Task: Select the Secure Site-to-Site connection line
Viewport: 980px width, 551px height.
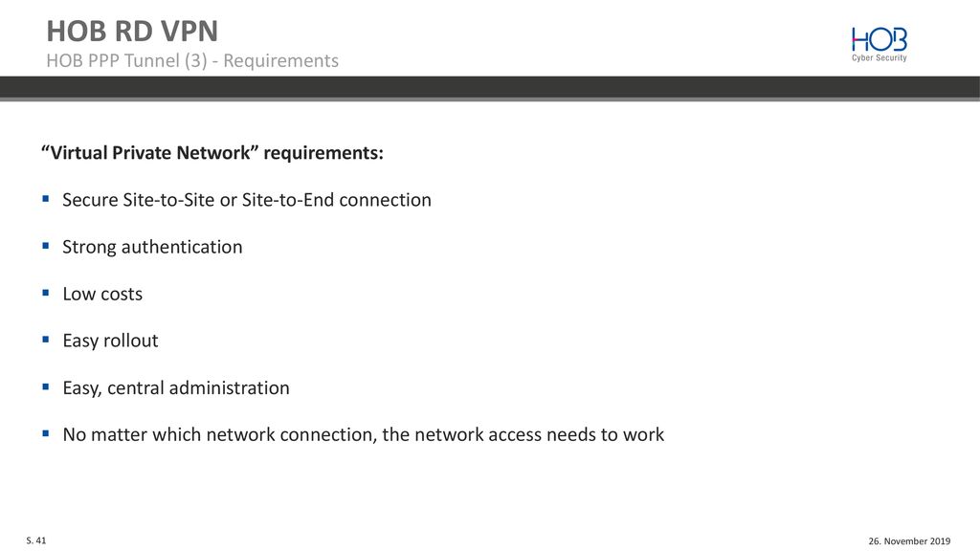Action: pos(247,200)
